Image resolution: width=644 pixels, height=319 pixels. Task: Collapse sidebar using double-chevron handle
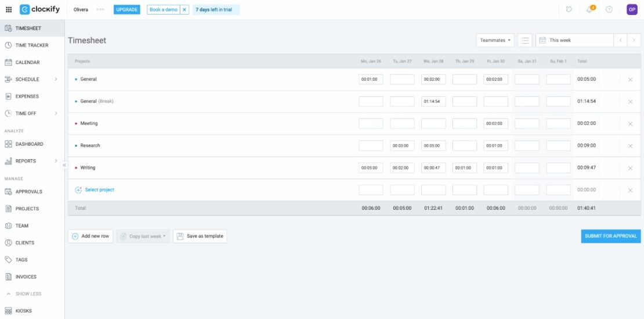click(x=64, y=165)
